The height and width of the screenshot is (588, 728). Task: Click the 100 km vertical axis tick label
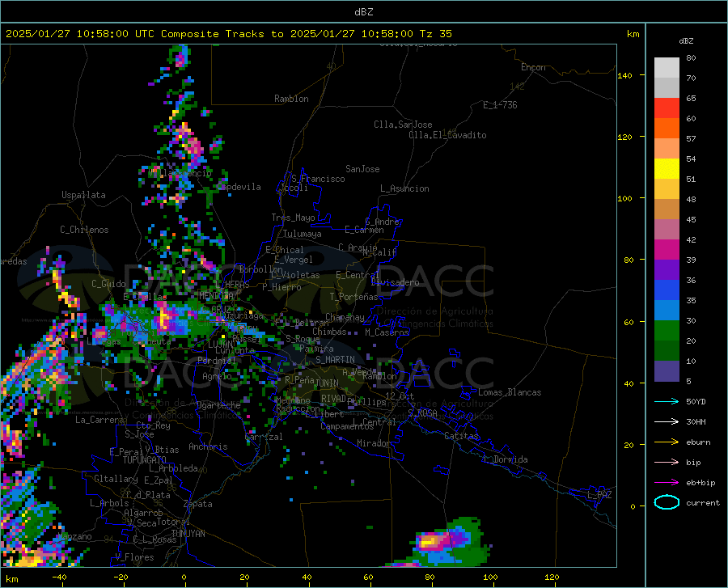point(625,198)
